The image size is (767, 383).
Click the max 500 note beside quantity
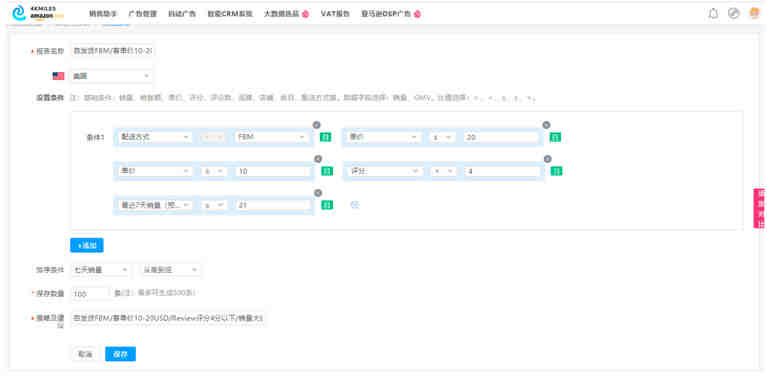pos(155,293)
